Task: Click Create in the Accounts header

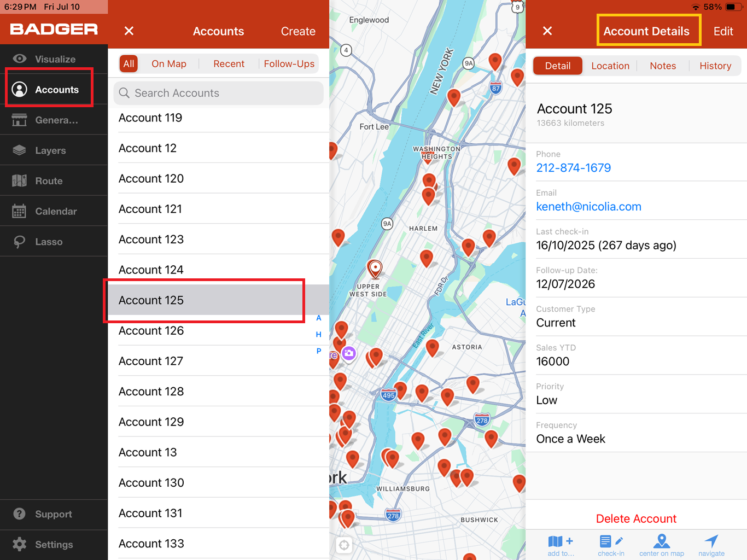Action: 298,31
